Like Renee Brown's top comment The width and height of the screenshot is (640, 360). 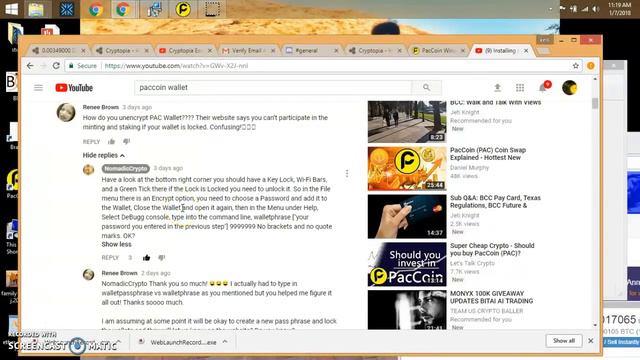tap(111, 142)
